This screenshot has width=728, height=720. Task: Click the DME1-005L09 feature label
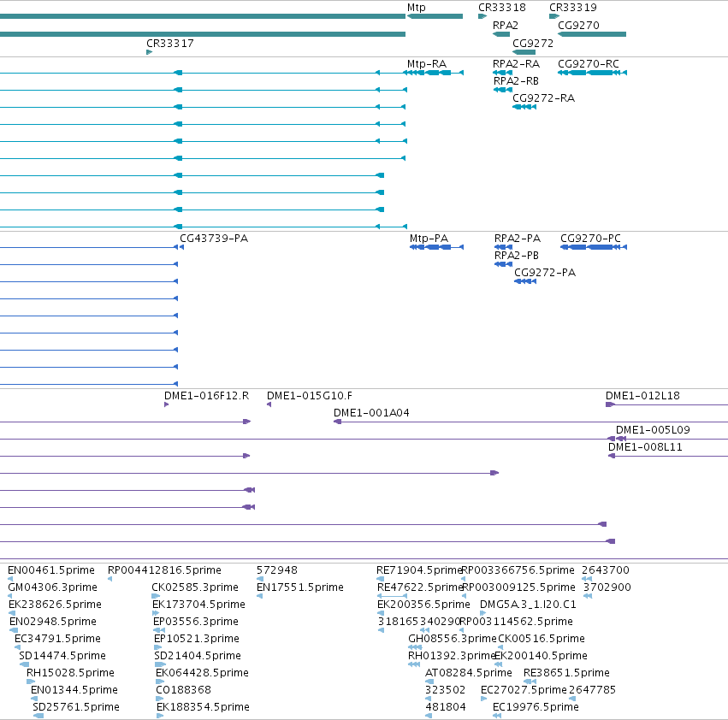click(x=653, y=430)
